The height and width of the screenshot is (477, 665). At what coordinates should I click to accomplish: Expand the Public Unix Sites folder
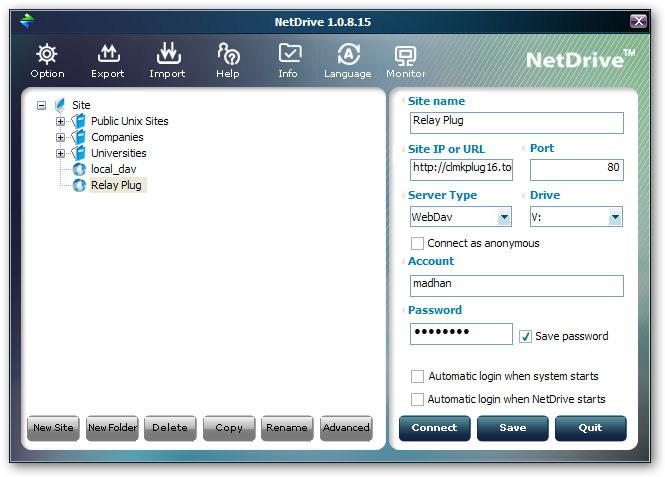pyautogui.click(x=61, y=121)
